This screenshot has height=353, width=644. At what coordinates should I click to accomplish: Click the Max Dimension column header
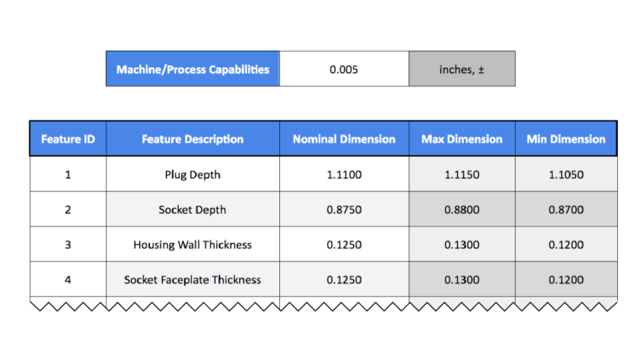point(462,139)
